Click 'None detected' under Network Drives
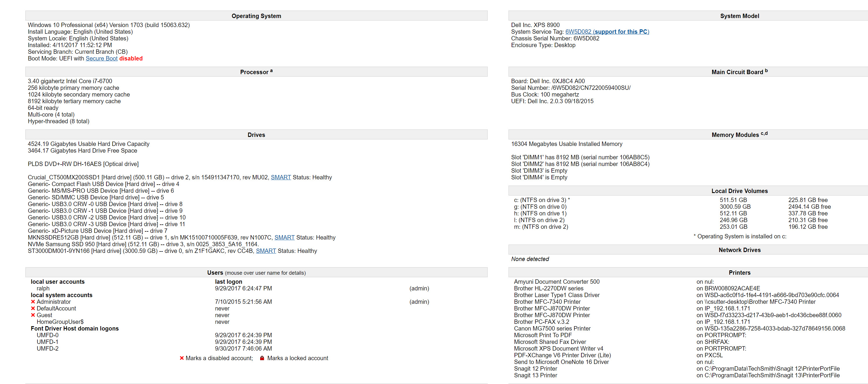This screenshot has width=868, height=384. (x=530, y=259)
